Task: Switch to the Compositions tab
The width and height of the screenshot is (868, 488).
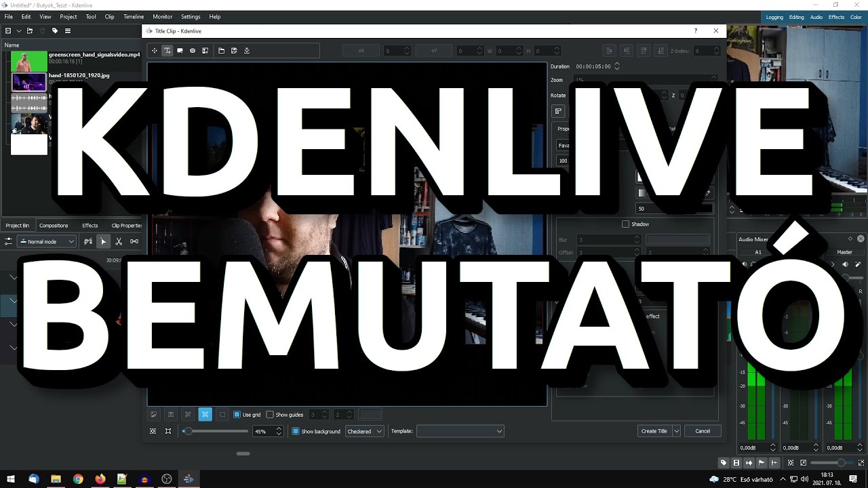Action: [x=54, y=225]
